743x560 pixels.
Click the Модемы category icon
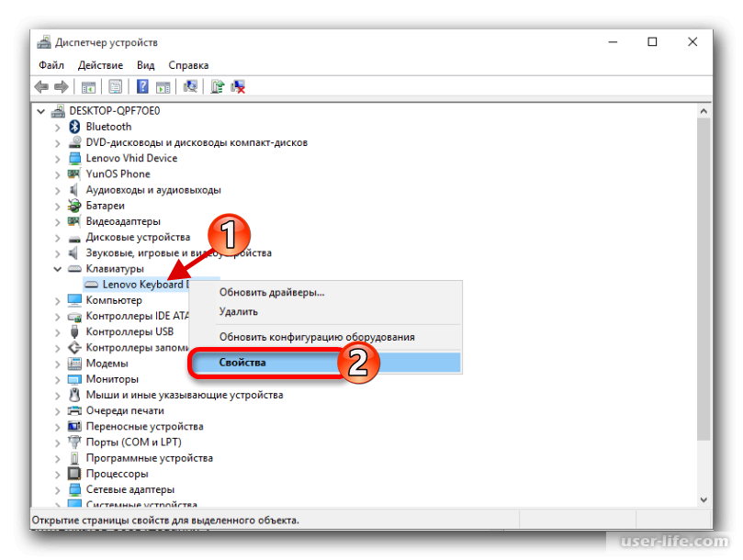[74, 364]
